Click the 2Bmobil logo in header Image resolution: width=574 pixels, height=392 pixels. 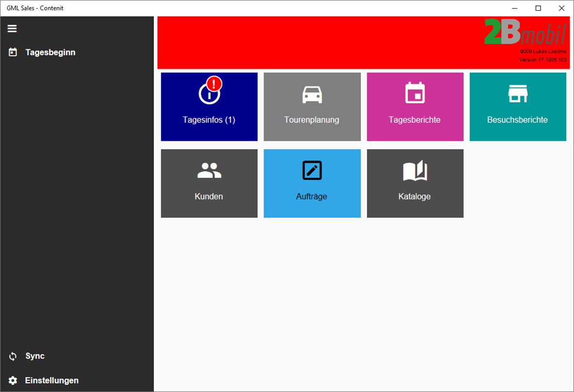tap(525, 32)
